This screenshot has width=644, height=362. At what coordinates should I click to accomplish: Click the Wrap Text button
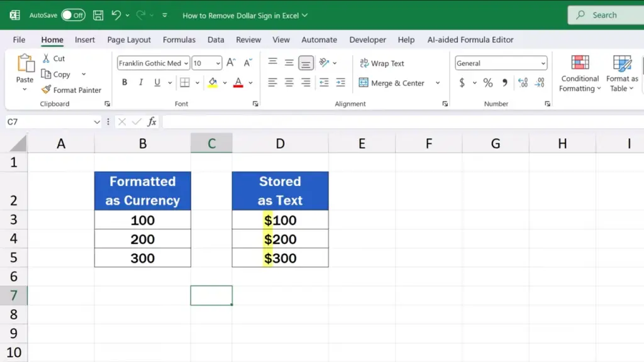(382, 63)
